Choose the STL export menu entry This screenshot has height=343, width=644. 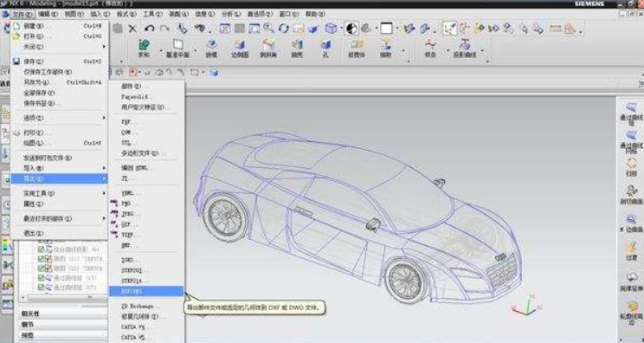coord(126,143)
